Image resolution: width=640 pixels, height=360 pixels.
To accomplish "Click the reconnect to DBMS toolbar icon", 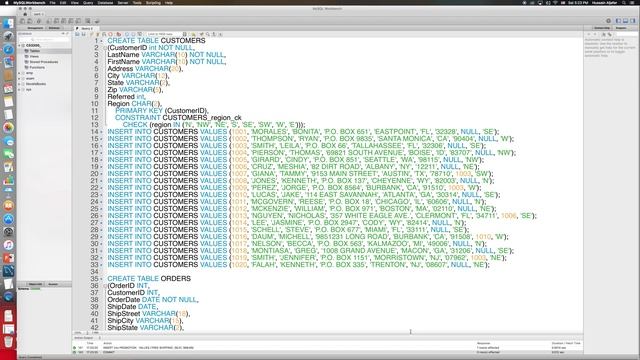I will (x=97, y=21).
